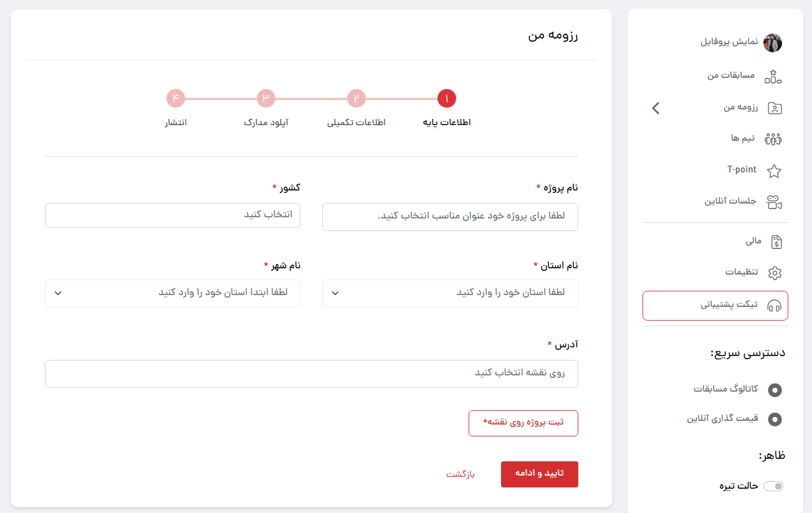Select the کاتالوگ مسابقات radio button

(775, 390)
